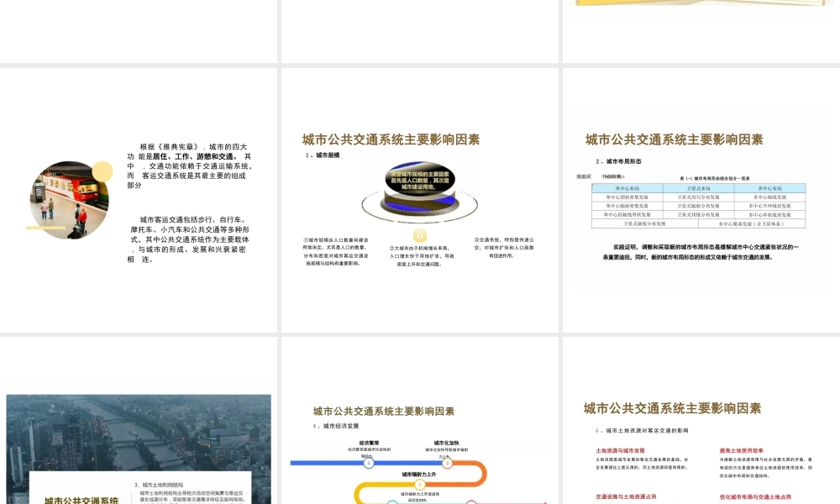Click the 多中心紧凑发展（含卫星体系）cell
Viewport: 840px width, 504px height.
tap(752, 224)
